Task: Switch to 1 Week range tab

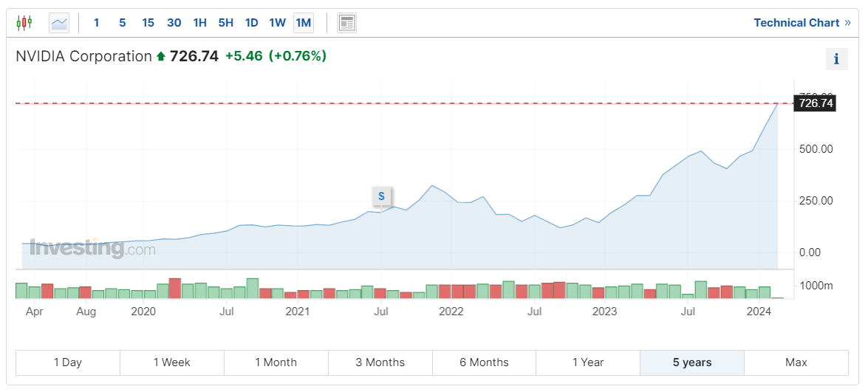Action: pyautogui.click(x=171, y=362)
